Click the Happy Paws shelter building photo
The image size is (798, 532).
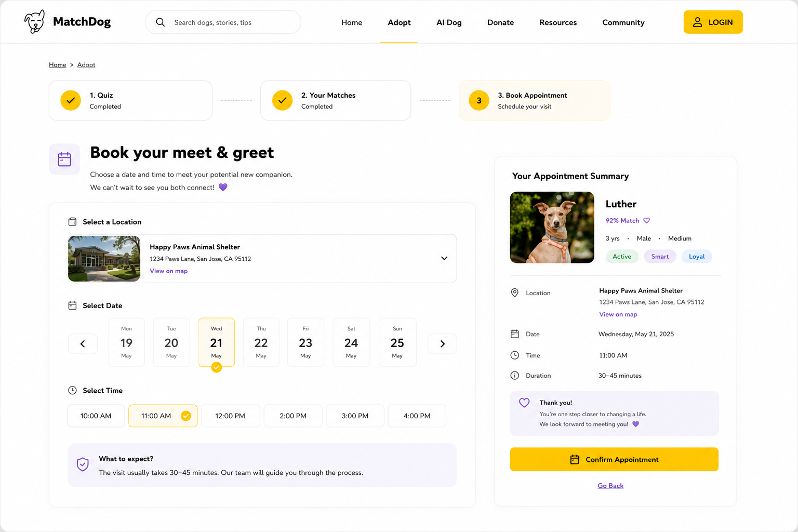click(104, 259)
